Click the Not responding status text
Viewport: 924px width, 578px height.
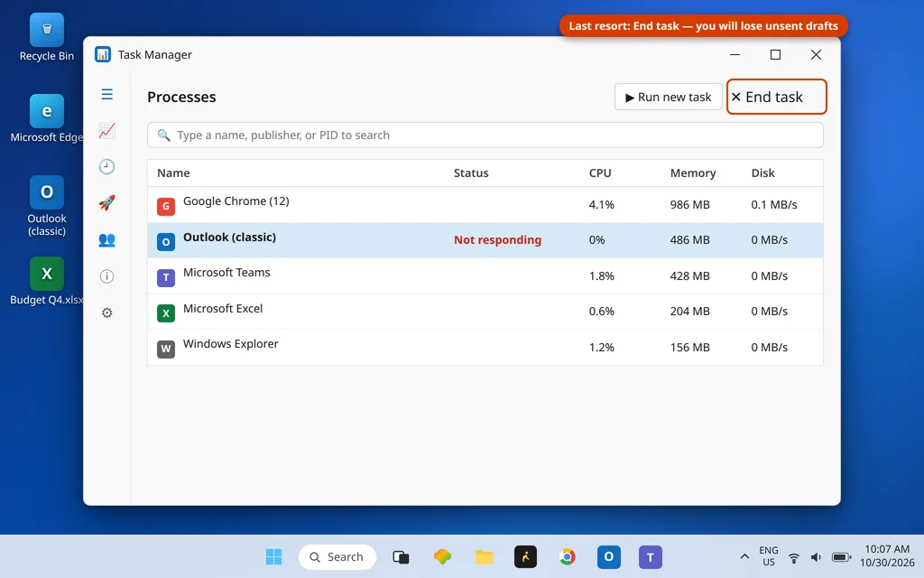coord(497,240)
